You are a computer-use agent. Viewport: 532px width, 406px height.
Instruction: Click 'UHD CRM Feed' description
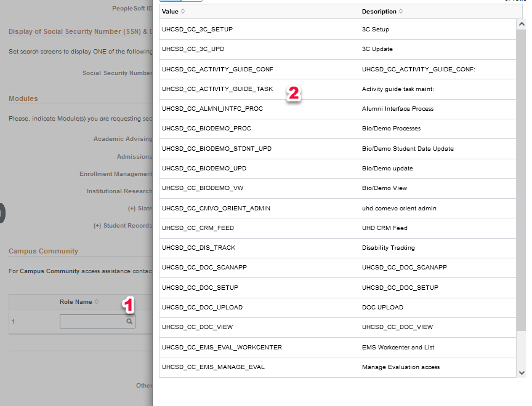click(384, 228)
